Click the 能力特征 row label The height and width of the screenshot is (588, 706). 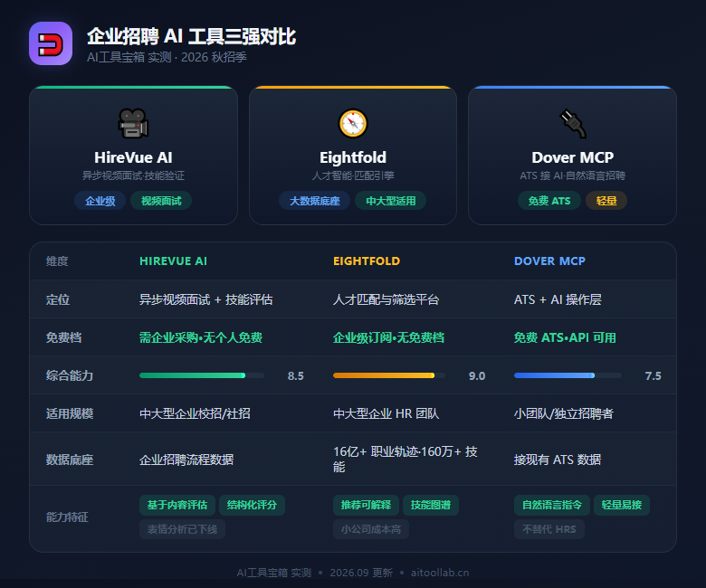67,517
